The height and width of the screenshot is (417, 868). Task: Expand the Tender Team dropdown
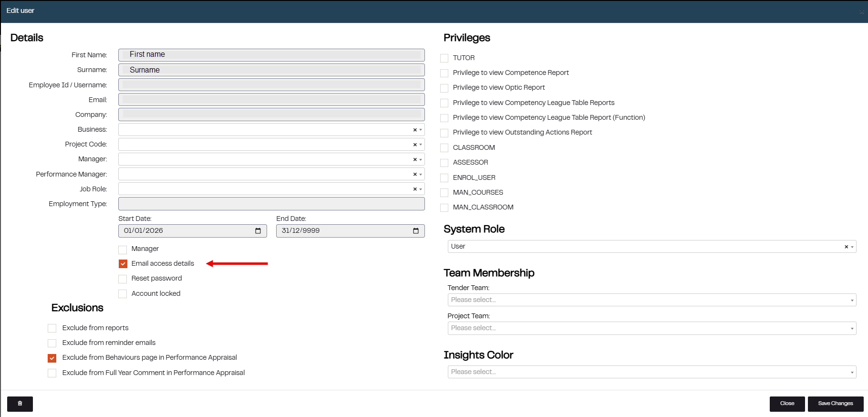point(651,300)
